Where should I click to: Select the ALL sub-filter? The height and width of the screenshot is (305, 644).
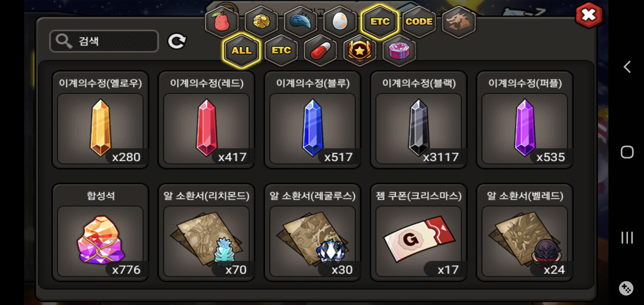pyautogui.click(x=241, y=51)
